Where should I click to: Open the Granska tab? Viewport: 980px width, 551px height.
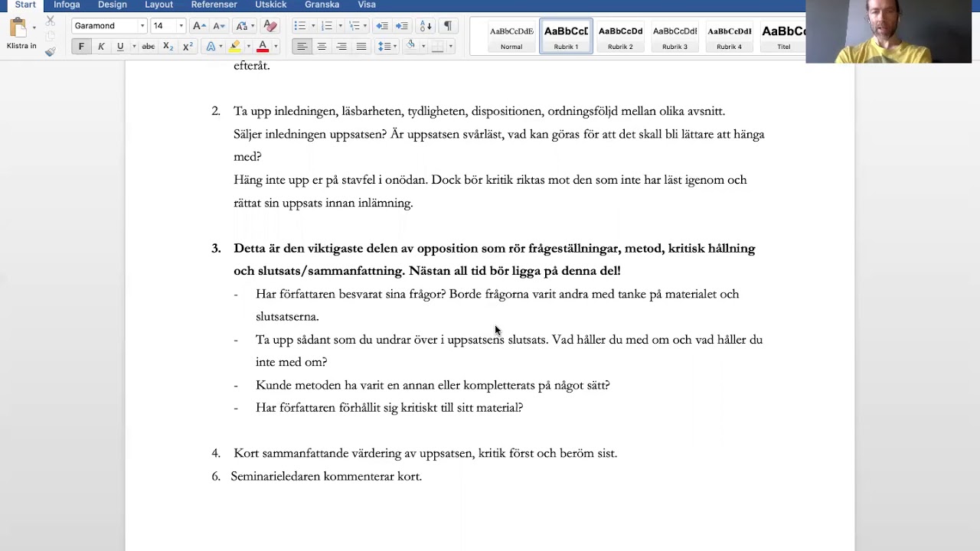(x=322, y=5)
